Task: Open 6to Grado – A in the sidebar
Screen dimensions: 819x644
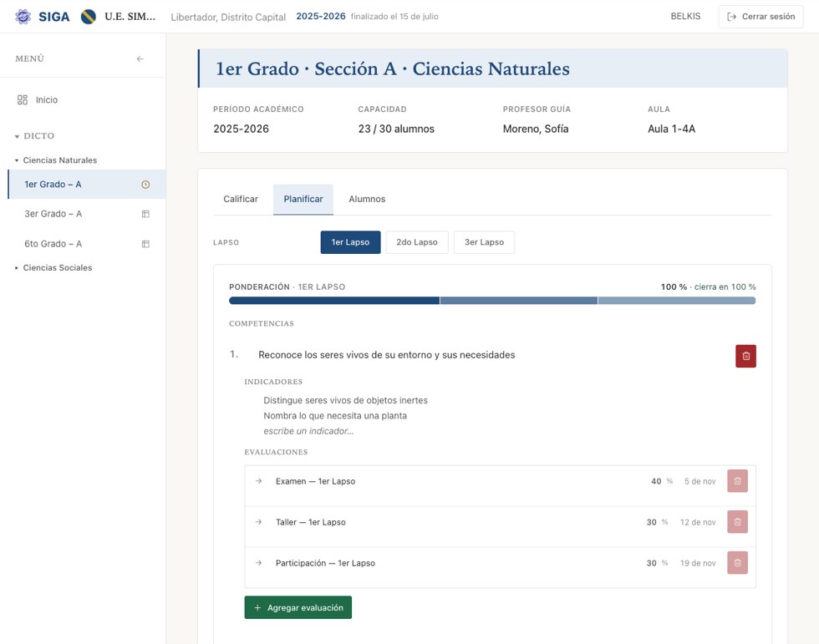Action: (87, 244)
